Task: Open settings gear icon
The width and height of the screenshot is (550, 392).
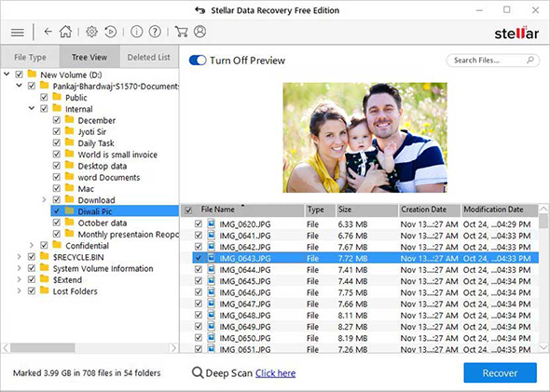Action: tap(91, 32)
